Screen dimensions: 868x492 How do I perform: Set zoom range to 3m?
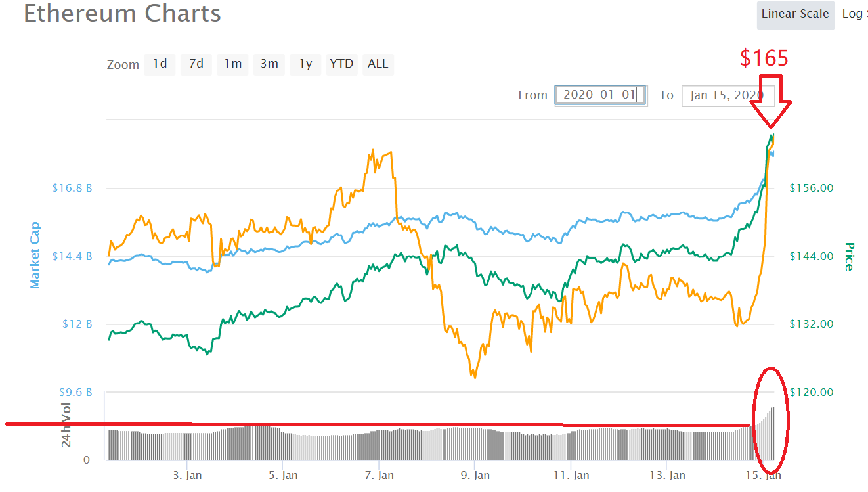pos(269,64)
